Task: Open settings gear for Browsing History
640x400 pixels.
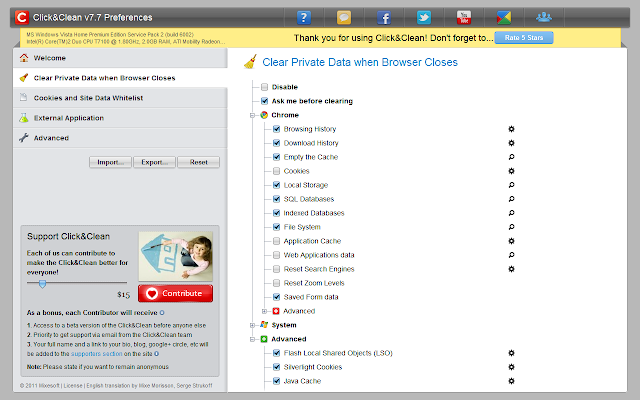Action: point(511,129)
